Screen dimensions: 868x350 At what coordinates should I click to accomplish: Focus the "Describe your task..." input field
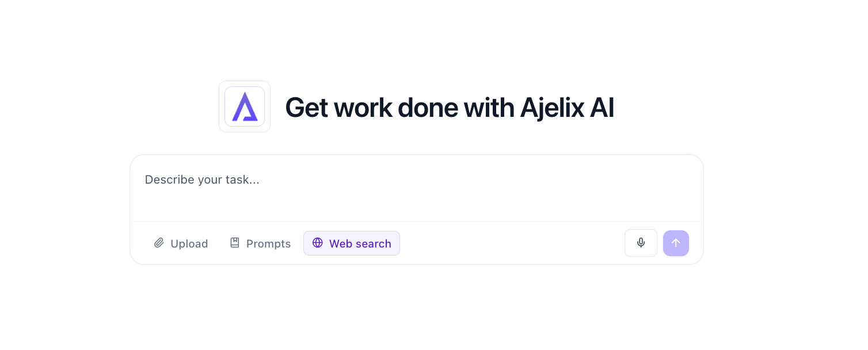(x=417, y=188)
